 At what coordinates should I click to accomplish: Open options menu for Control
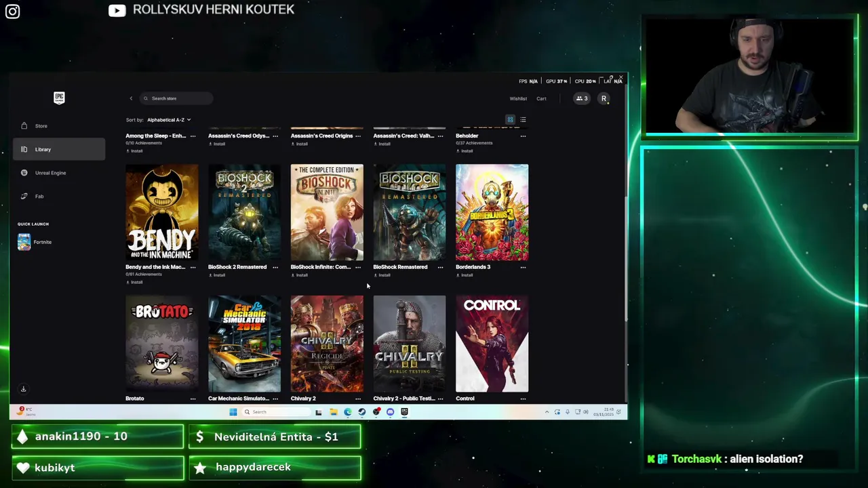(x=523, y=399)
